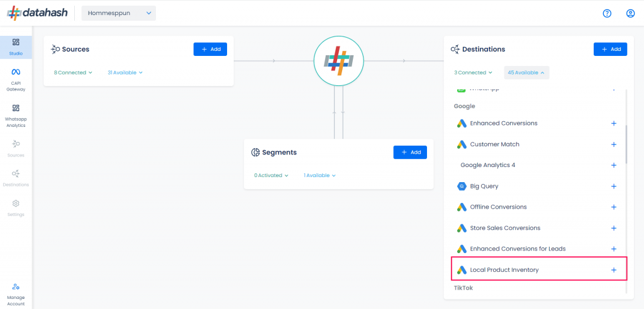Viewport: 644px width, 309px height.
Task: Expand the 0 Activated segments list
Action: click(x=271, y=175)
